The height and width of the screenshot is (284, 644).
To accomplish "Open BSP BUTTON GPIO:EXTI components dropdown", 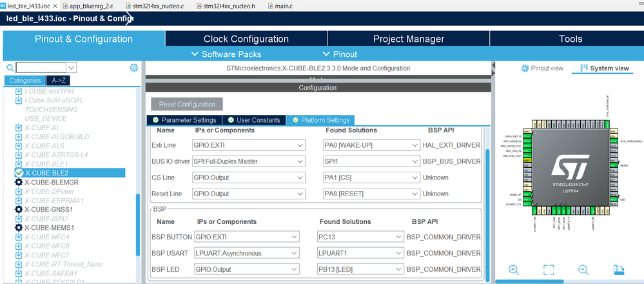I will click(x=246, y=237).
